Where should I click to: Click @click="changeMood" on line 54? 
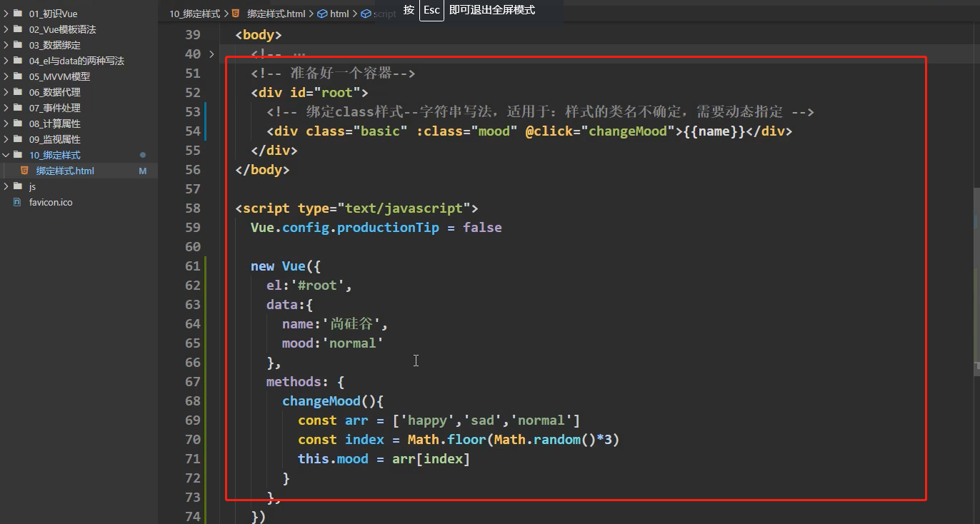[x=601, y=131]
